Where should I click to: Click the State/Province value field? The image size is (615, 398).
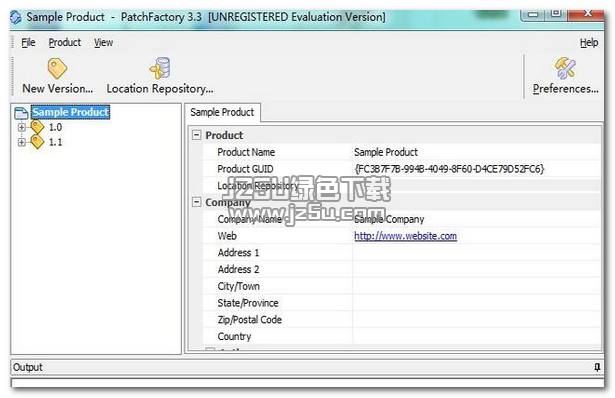[x=477, y=303]
